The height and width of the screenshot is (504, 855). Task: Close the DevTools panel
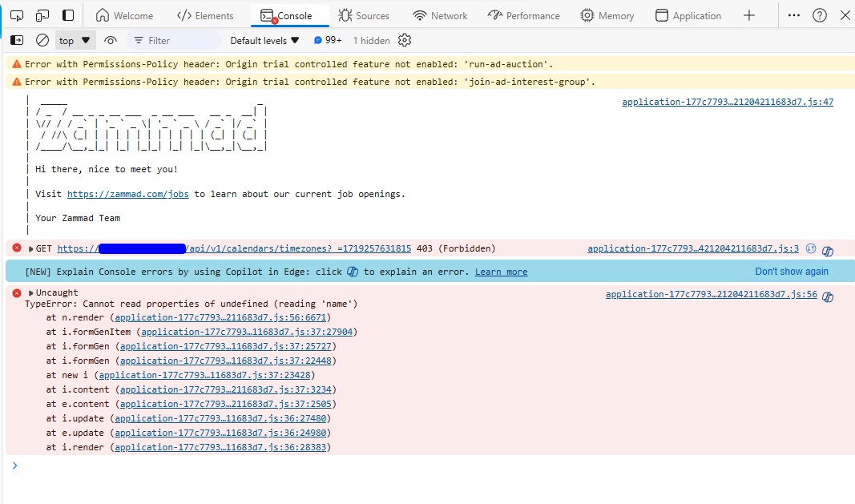coord(845,15)
